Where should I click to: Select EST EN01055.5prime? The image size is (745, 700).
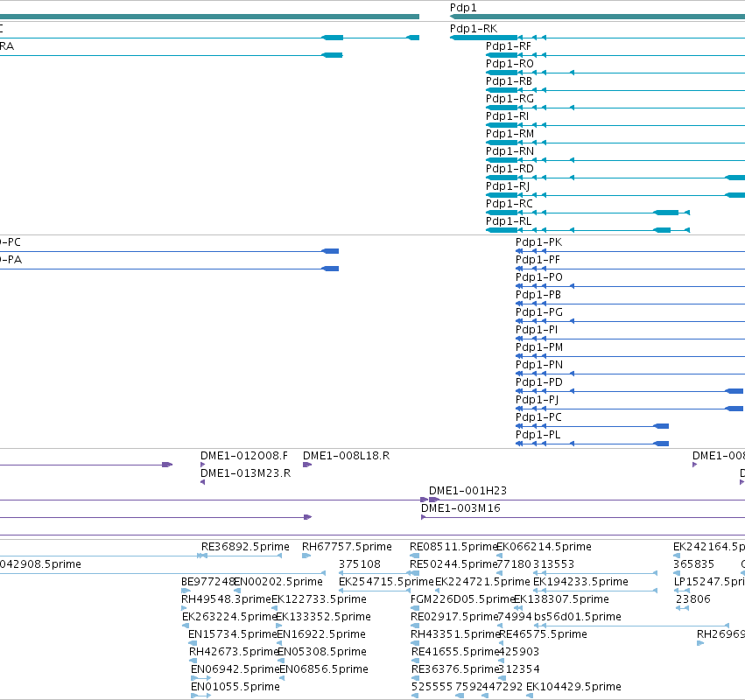pos(235,687)
